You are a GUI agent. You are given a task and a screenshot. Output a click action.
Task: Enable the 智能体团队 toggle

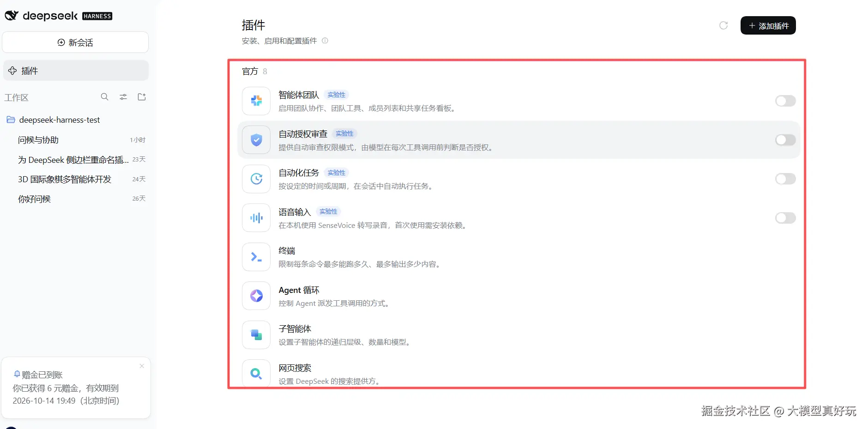pyautogui.click(x=785, y=101)
